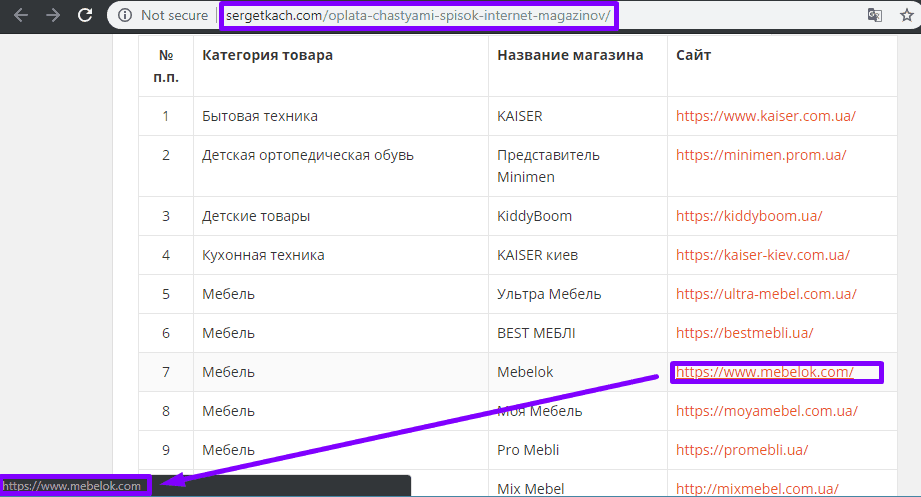
Task: Open the mixmebel.com.ua link
Action: point(757,489)
